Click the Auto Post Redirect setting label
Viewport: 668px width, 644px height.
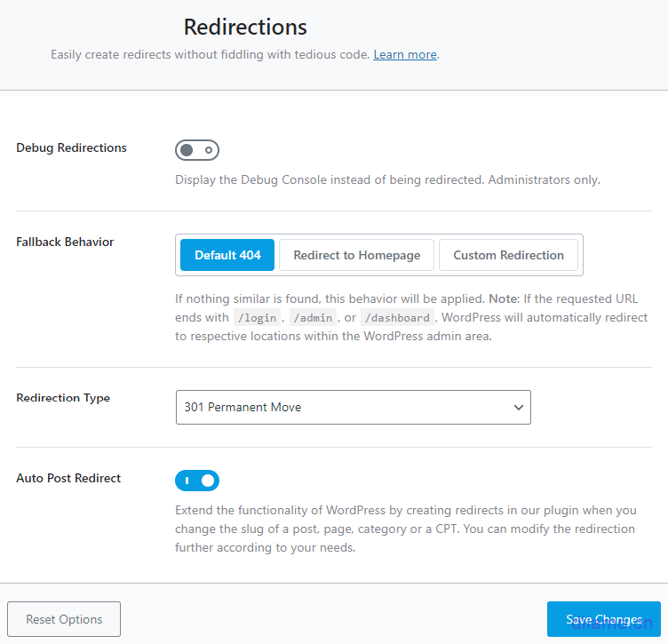[68, 478]
